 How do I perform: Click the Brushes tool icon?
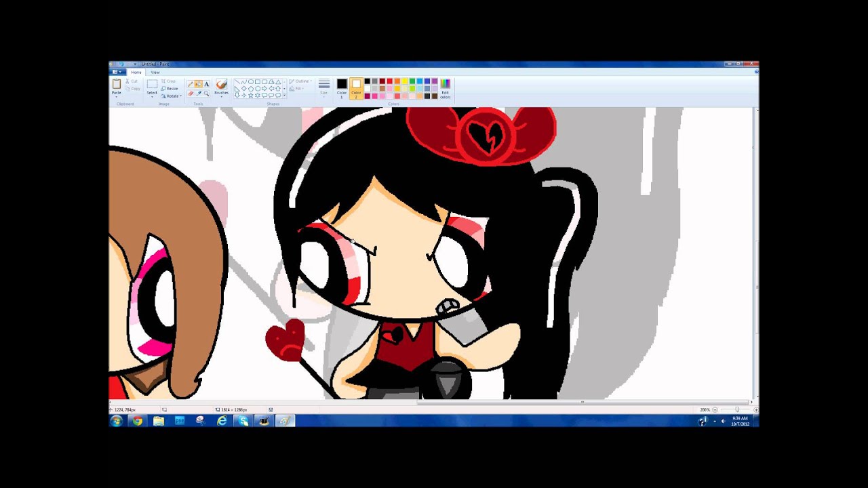pyautogui.click(x=221, y=84)
